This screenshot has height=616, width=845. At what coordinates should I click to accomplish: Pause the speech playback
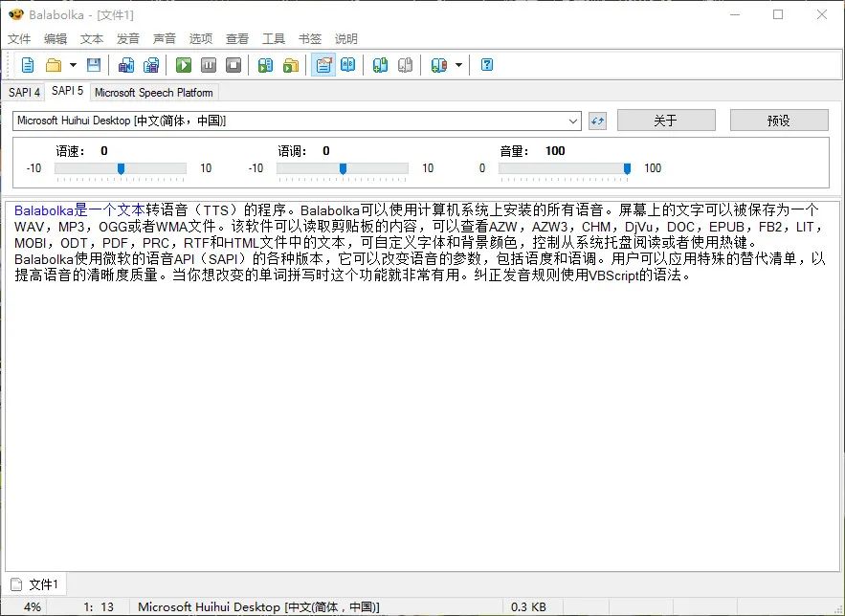209,64
